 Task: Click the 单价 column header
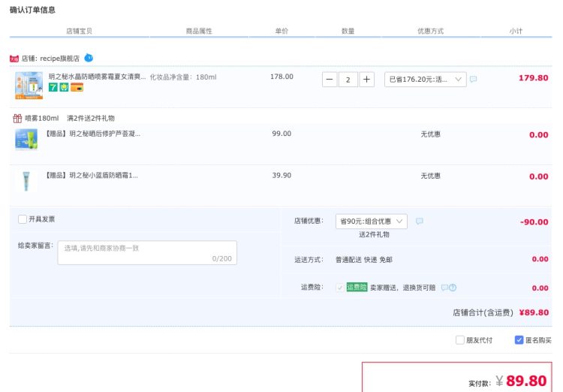tap(281, 31)
